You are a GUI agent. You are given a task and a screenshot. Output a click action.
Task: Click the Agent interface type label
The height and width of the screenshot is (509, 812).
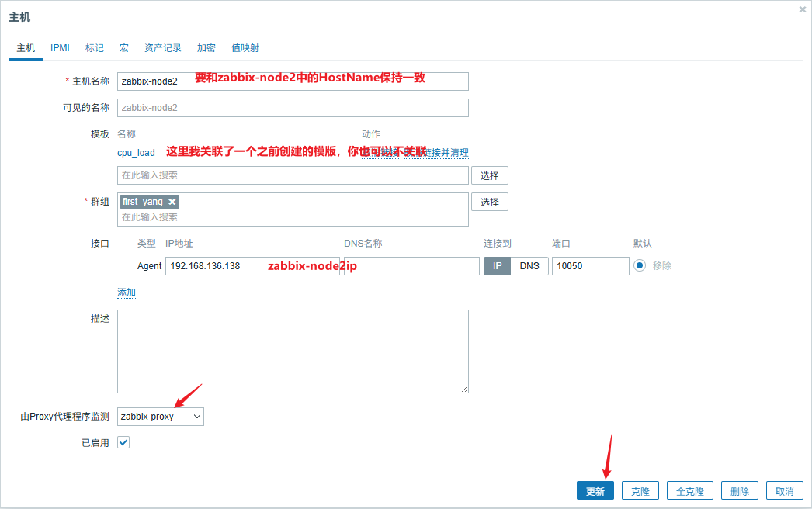coord(149,266)
